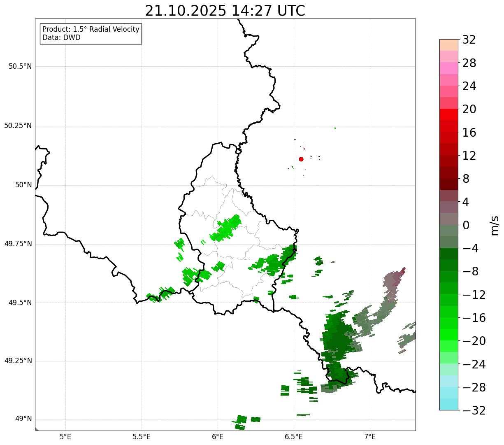Click the colorbar label 4
The width and height of the screenshot is (504, 445).
point(466,202)
